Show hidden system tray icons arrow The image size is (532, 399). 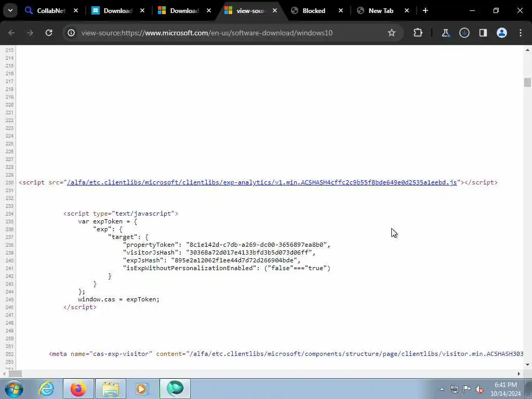tap(442, 389)
